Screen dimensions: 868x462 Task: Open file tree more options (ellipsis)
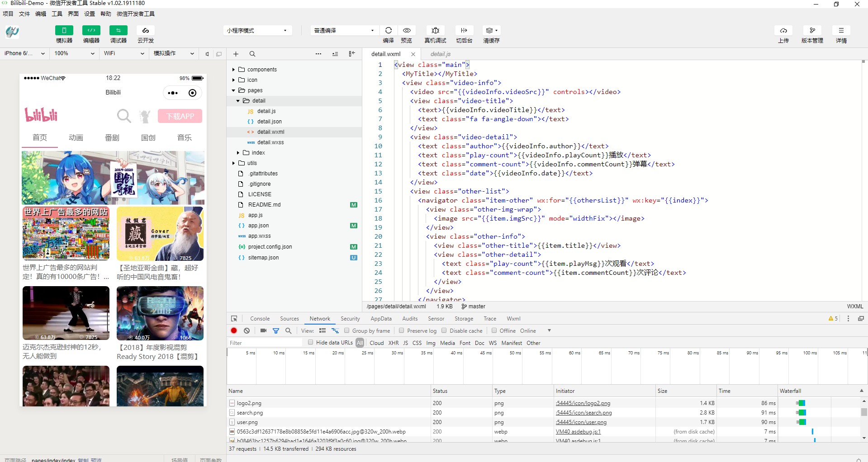(x=318, y=54)
